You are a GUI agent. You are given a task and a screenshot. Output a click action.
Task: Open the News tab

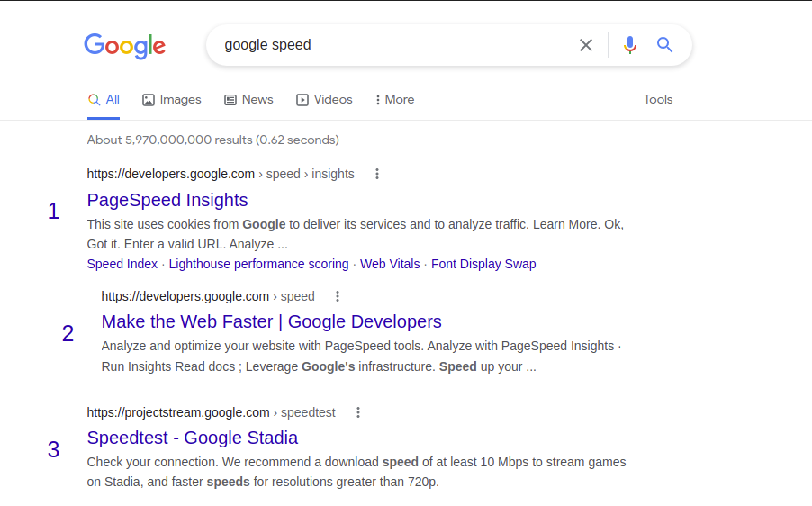[x=248, y=99]
